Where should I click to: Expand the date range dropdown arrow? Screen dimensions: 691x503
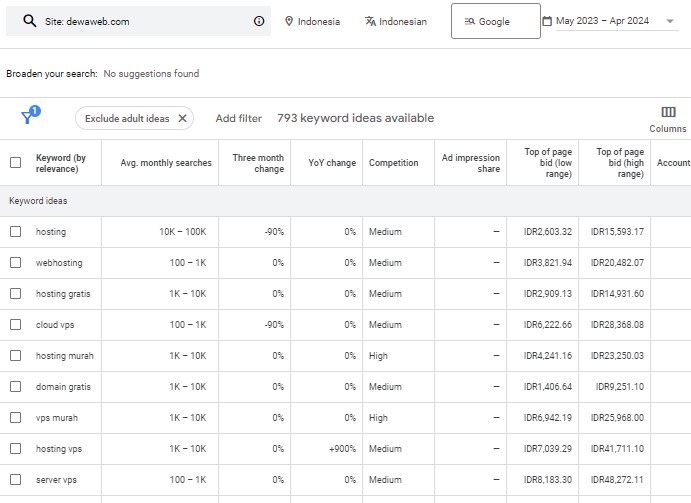point(670,21)
